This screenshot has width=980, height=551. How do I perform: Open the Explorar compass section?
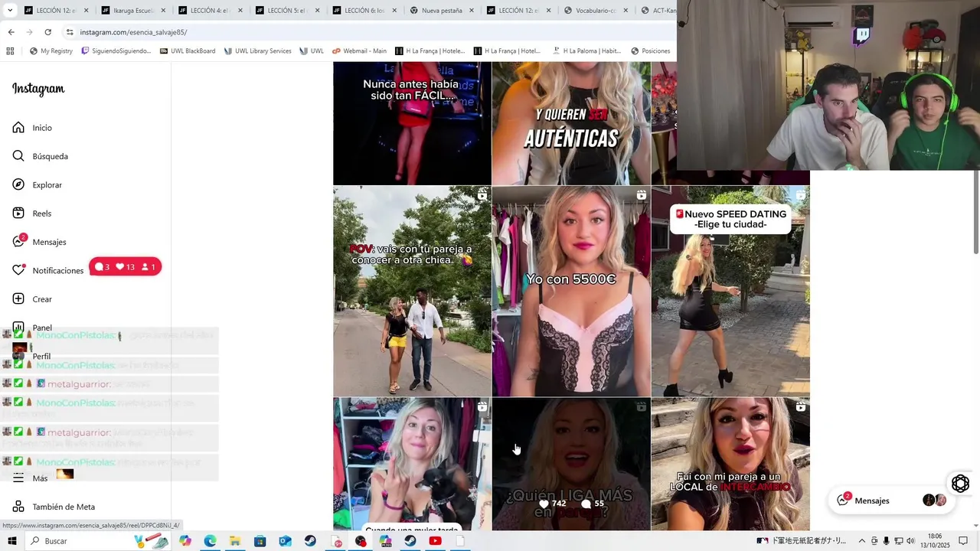(x=37, y=184)
